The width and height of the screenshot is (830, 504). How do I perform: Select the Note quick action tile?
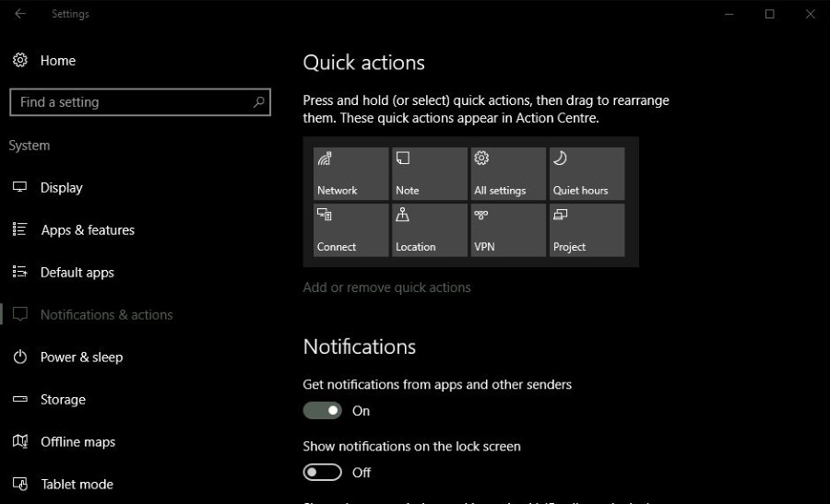(429, 173)
